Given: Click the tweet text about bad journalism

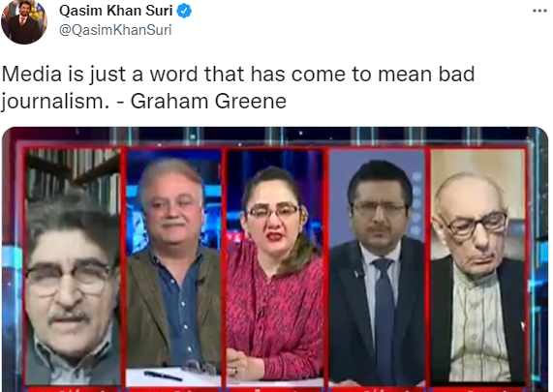Looking at the screenshot, I should point(238,88).
